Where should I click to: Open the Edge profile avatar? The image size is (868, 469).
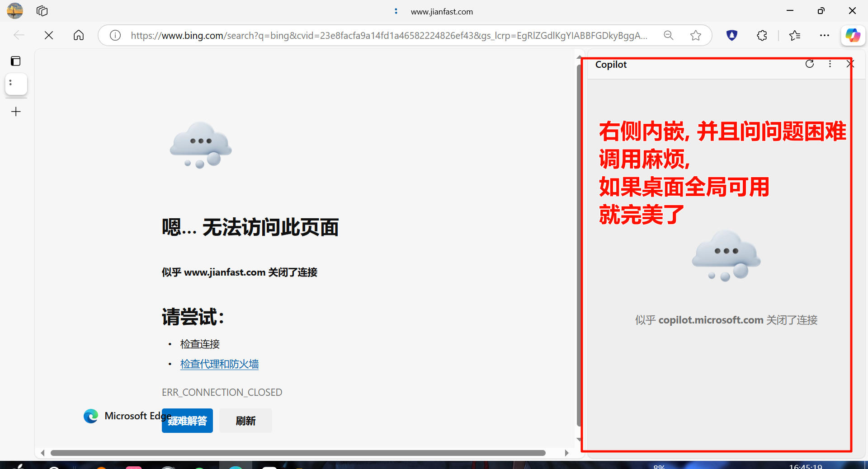pyautogui.click(x=15, y=10)
